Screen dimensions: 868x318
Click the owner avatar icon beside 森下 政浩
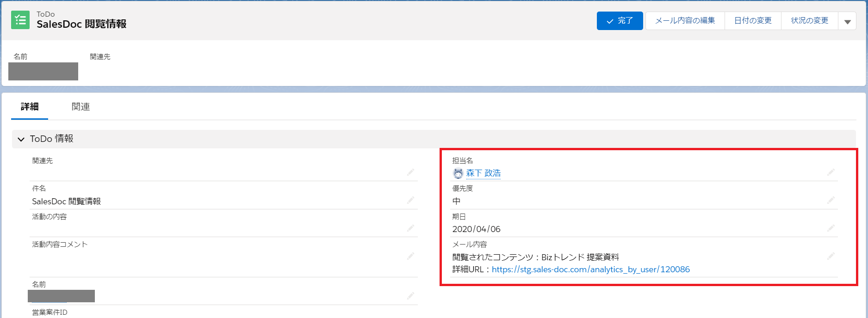coord(458,173)
